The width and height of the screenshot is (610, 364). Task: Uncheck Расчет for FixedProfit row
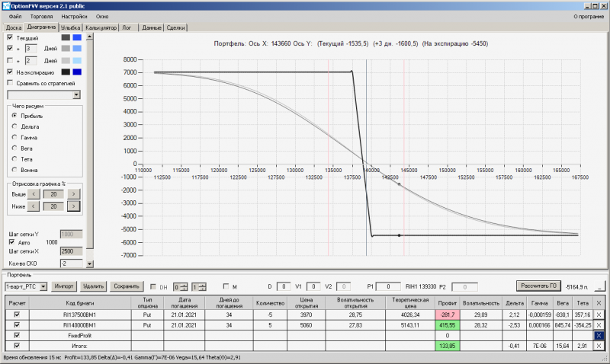pyautogui.click(x=17, y=335)
